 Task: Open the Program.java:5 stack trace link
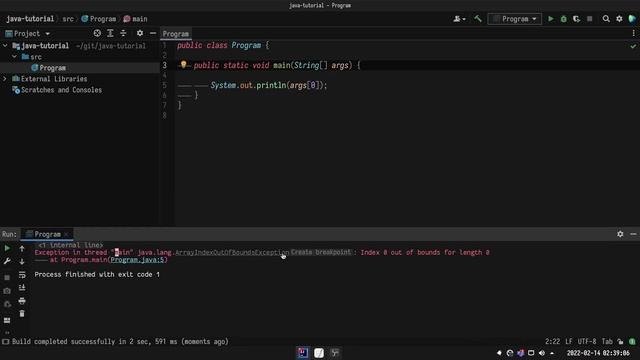137,260
